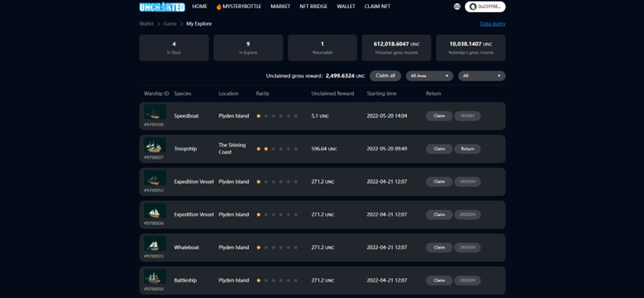Click the MysteryBottle flame icon

[219, 7]
